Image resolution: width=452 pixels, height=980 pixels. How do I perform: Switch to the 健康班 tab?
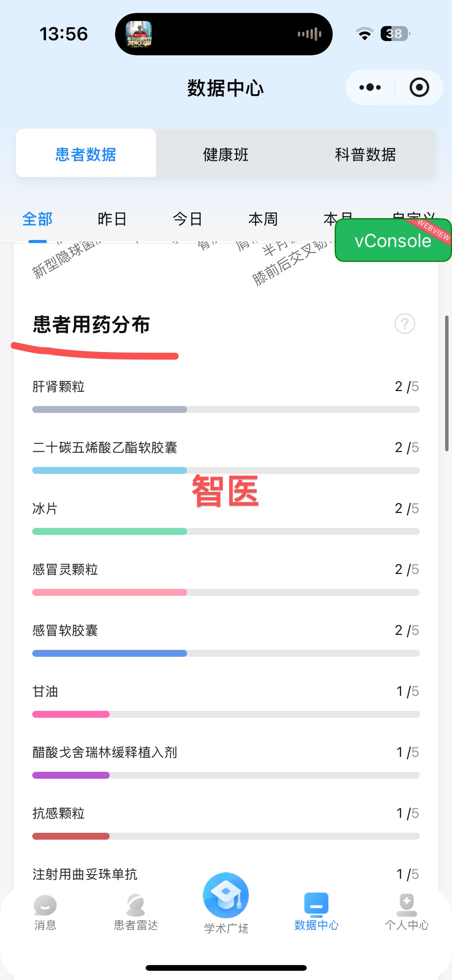tap(226, 155)
